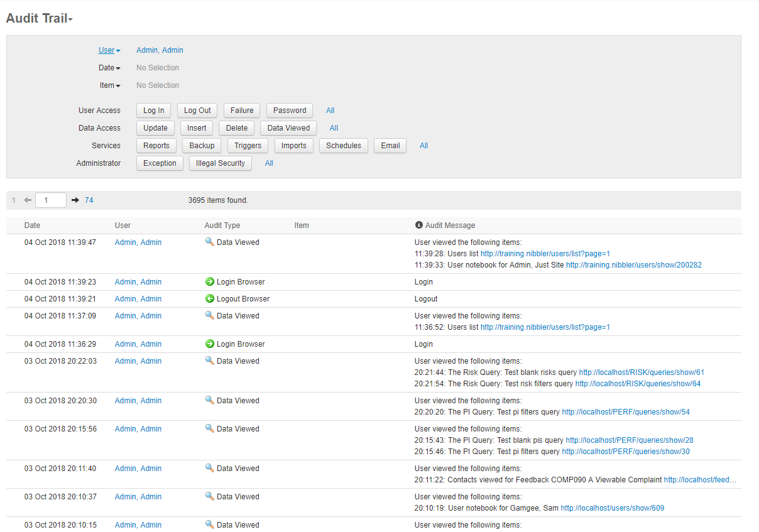Toggle the Illegal Security filter button

[221, 163]
